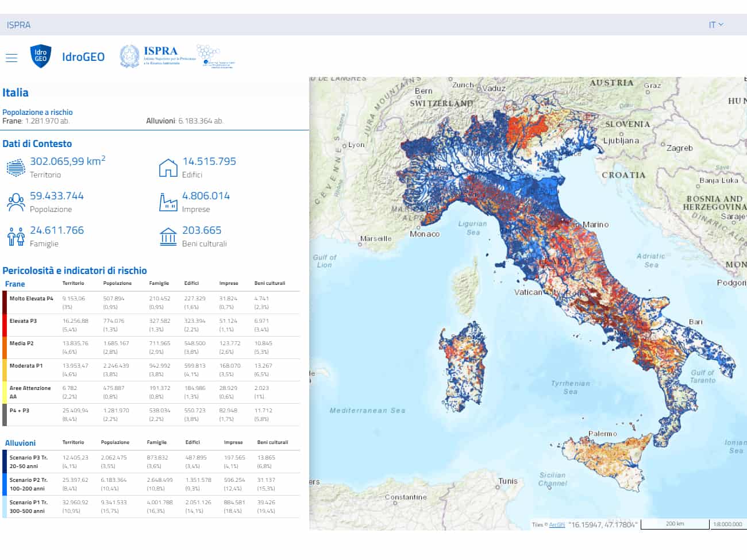Click the Media P2 orange swatch
747x560 pixels.
(5, 347)
